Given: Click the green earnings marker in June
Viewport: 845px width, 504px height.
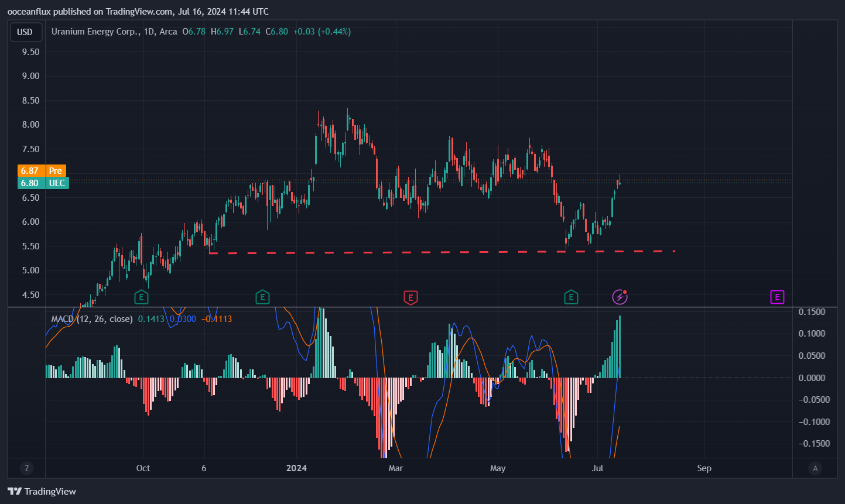Looking at the screenshot, I should point(571,297).
